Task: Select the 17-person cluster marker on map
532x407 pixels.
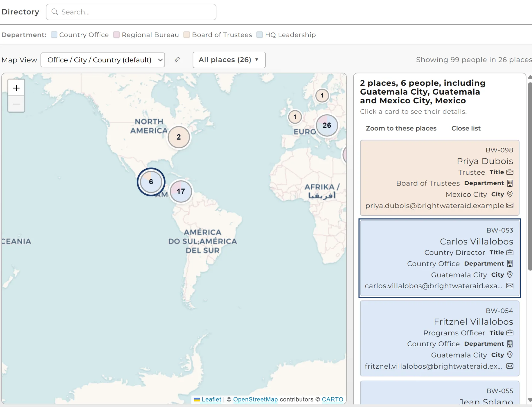Action: point(181,191)
